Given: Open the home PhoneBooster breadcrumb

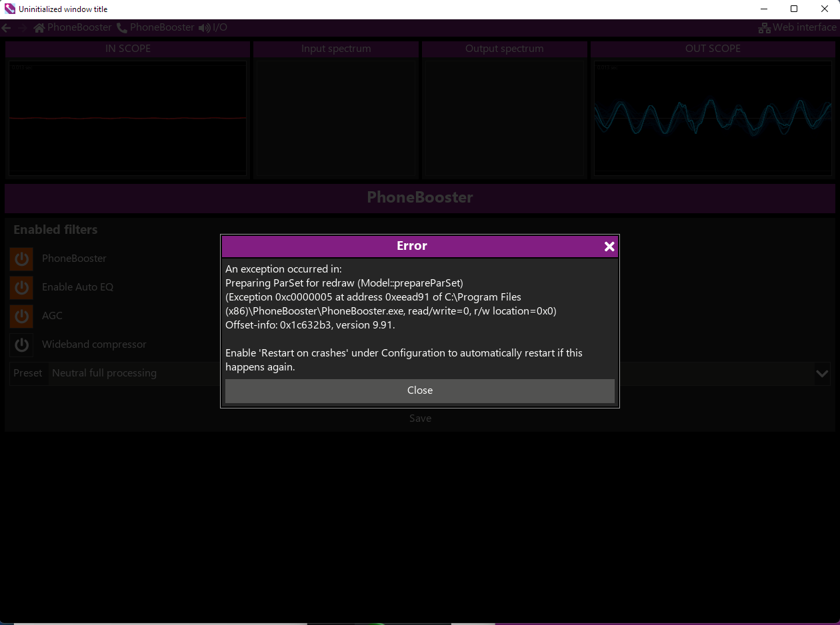Looking at the screenshot, I should tap(73, 27).
